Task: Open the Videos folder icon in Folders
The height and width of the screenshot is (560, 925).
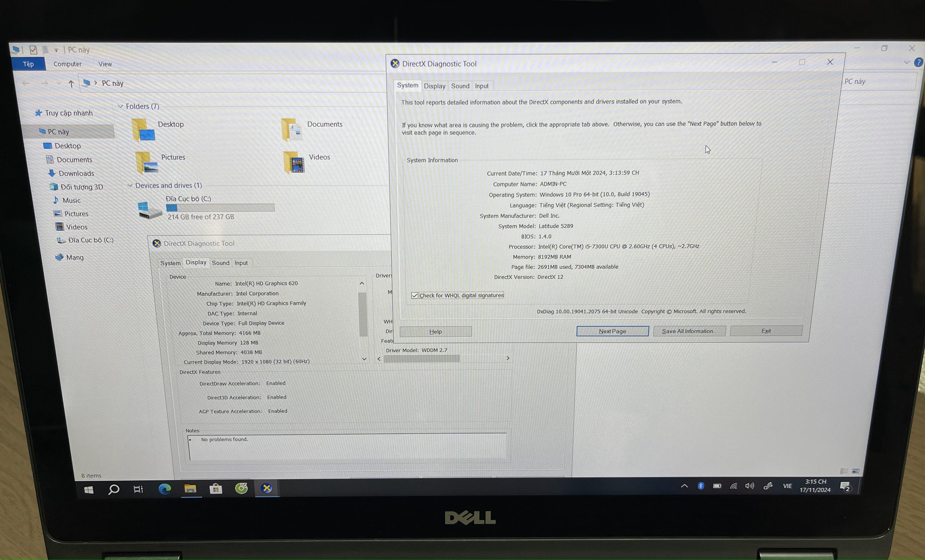Action: pos(294,162)
